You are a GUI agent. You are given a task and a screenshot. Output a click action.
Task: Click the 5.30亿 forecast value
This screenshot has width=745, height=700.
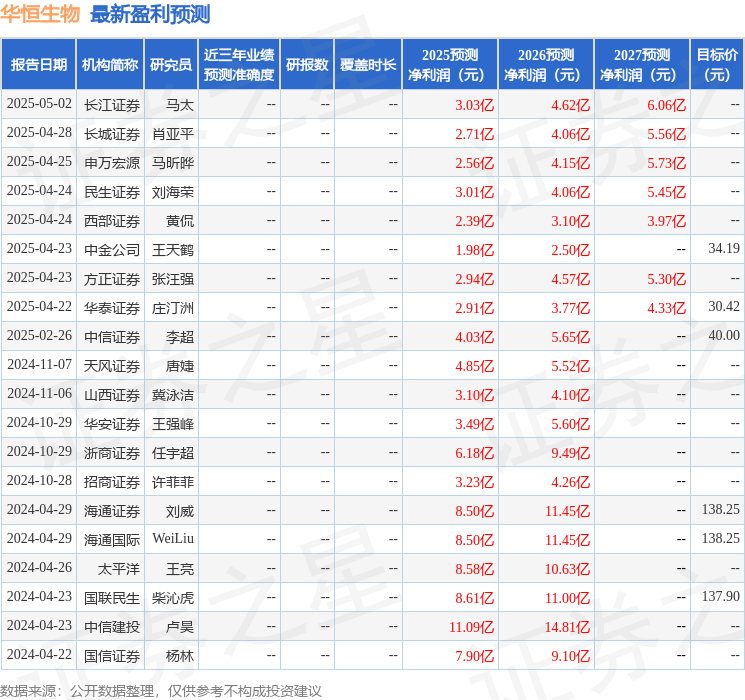click(666, 279)
